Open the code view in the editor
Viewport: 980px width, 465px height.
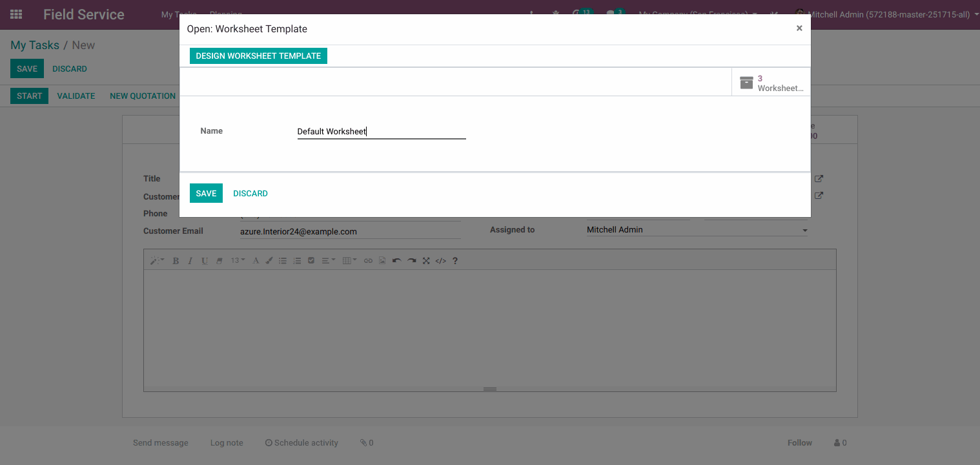[441, 260]
